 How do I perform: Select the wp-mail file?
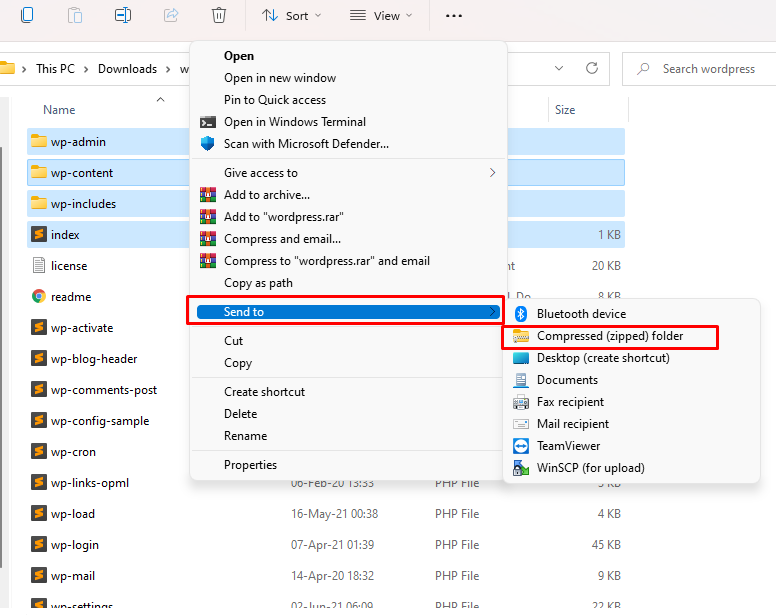tap(63, 576)
